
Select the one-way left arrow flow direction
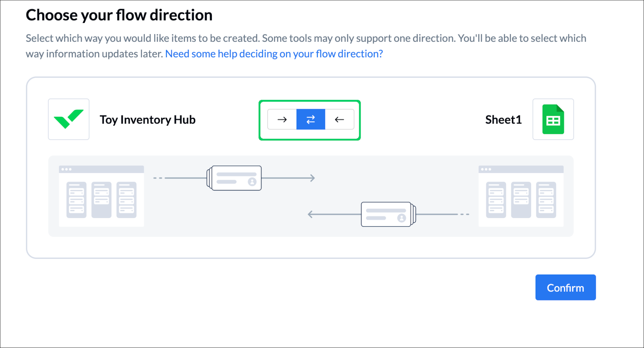click(x=340, y=119)
